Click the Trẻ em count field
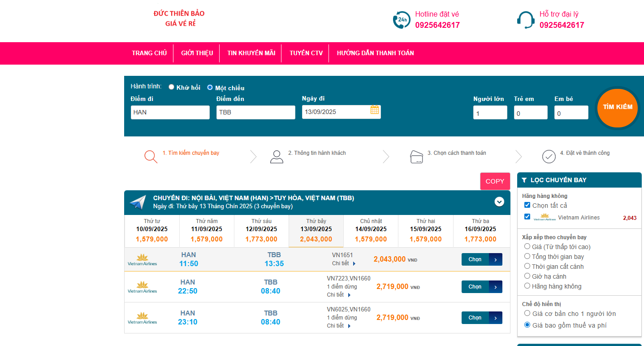This screenshot has height=346, width=644. coord(531,113)
